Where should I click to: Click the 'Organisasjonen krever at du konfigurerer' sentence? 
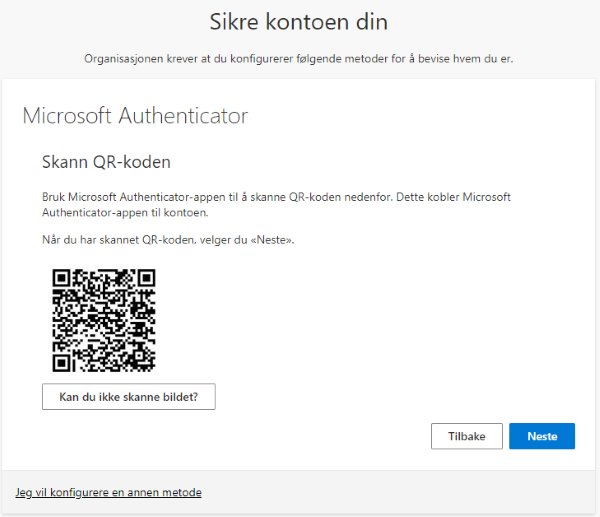point(298,59)
